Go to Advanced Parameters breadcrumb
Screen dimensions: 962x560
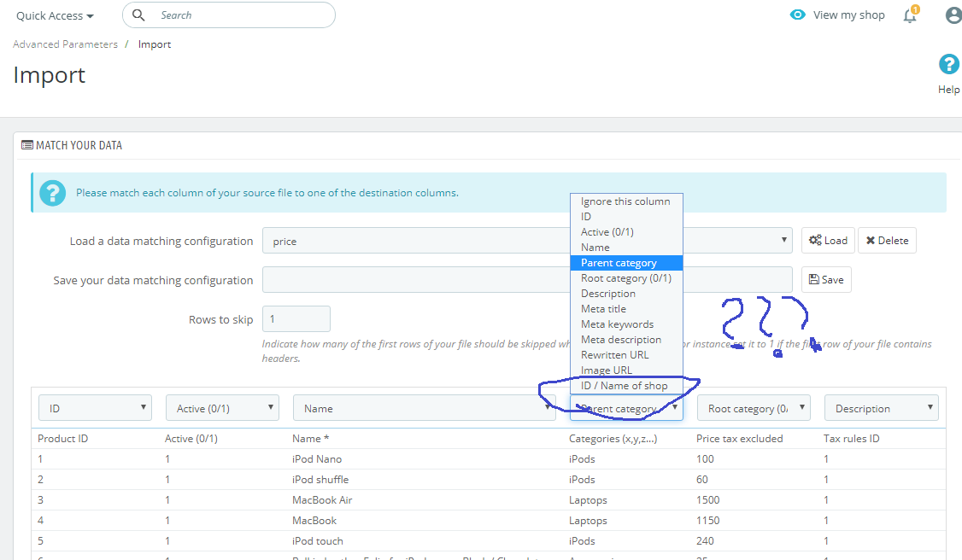(x=65, y=44)
